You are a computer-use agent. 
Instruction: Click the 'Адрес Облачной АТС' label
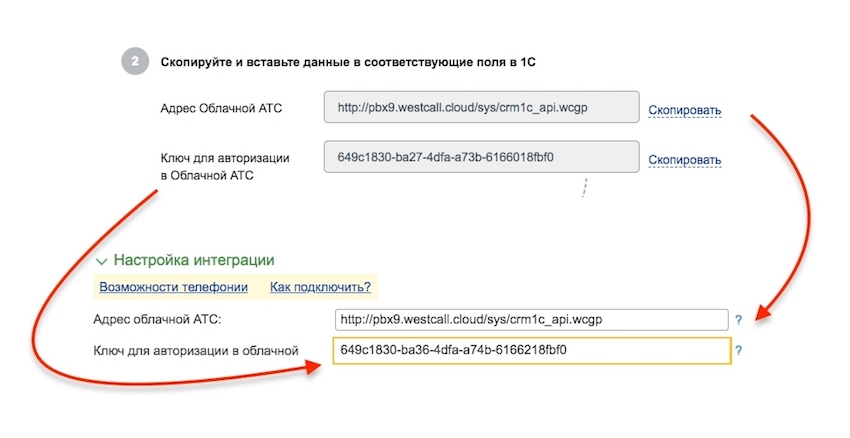pyautogui.click(x=221, y=108)
